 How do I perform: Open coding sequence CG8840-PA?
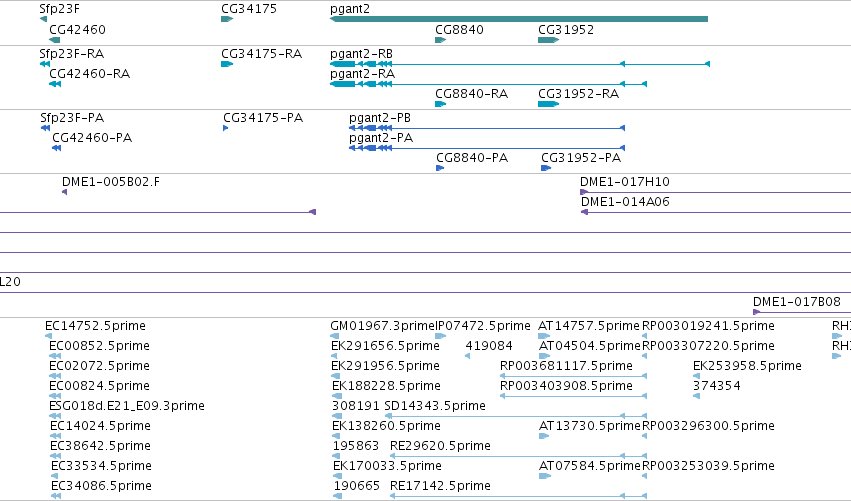440,168
